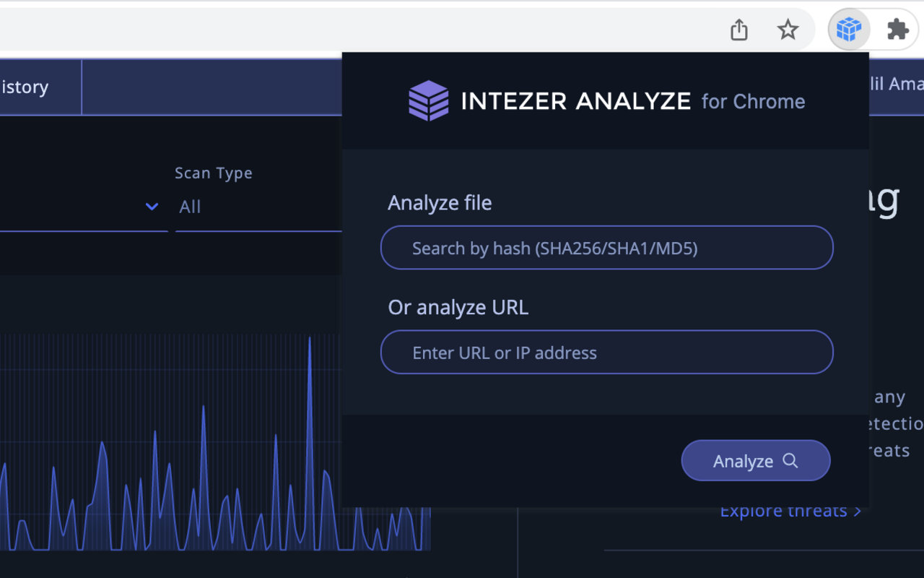This screenshot has height=578, width=924.
Task: Bookmark this page with the star icon
Action: (x=788, y=30)
